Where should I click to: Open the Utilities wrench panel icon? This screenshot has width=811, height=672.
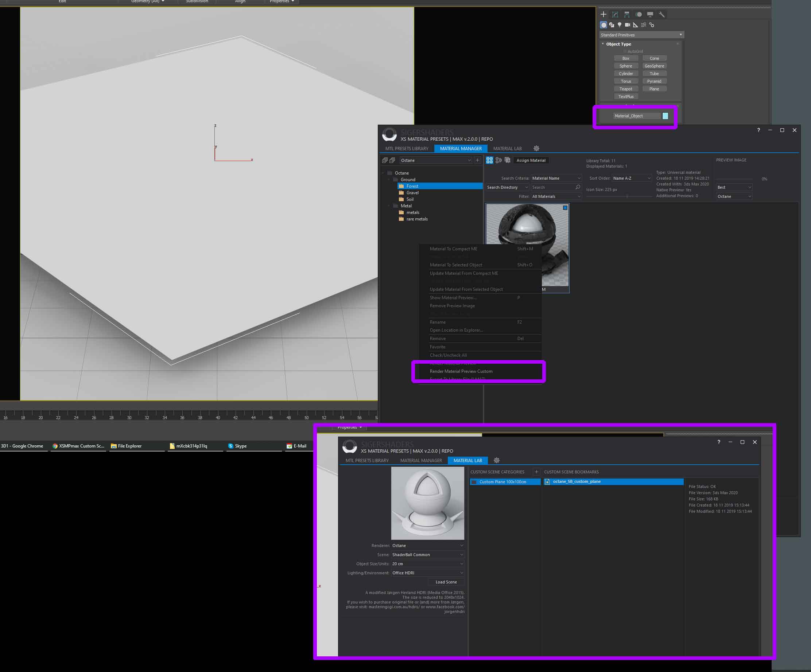click(x=661, y=15)
